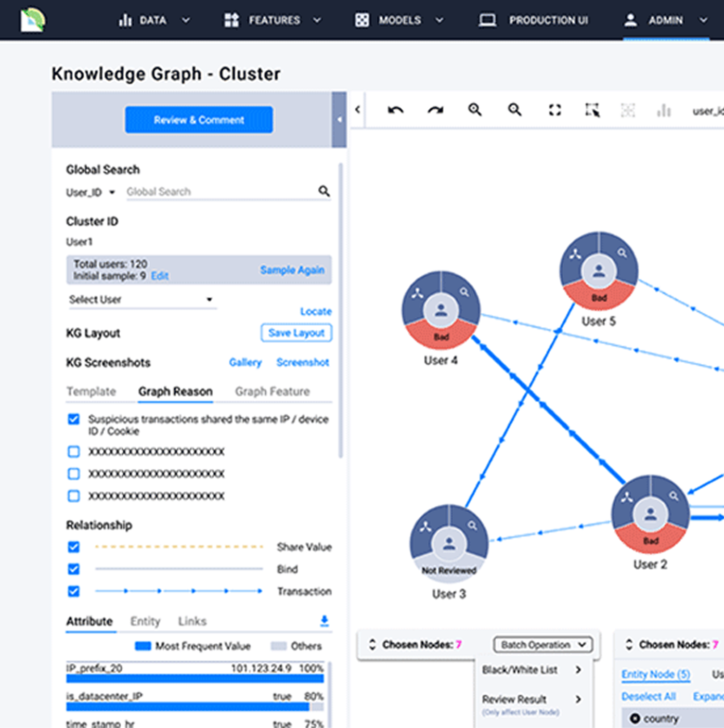Switch to the Template tab
Image resolution: width=724 pixels, height=728 pixels.
tap(91, 391)
